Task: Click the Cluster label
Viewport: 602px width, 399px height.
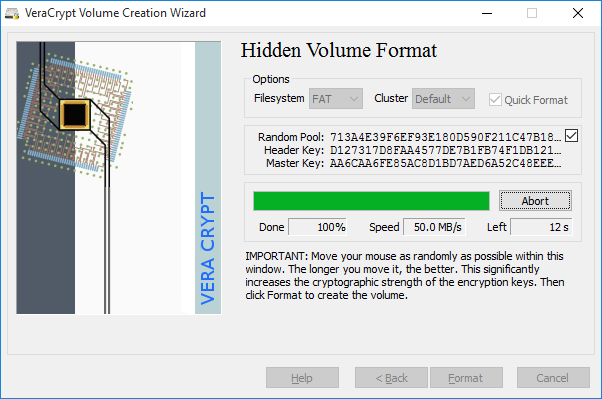Action: pos(391,98)
